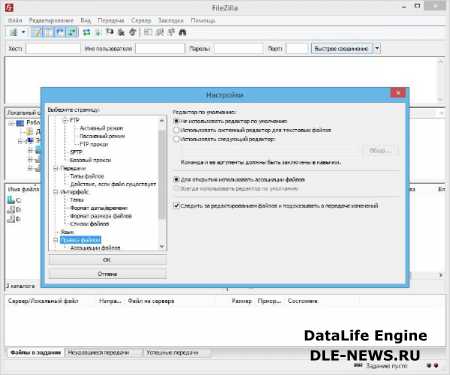Click the process queue toolbar icon
The height and width of the screenshot is (375, 450).
(x=98, y=32)
